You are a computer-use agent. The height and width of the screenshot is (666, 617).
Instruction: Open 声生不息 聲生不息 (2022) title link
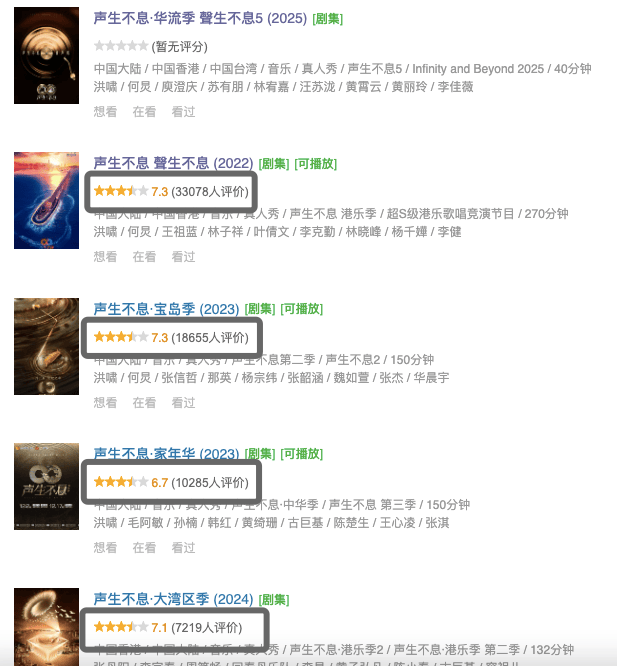click(x=173, y=163)
